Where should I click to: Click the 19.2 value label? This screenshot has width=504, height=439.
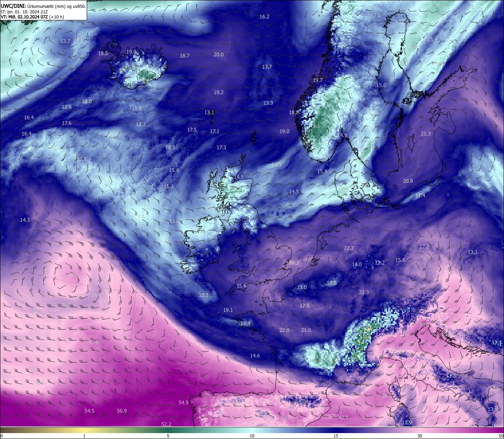coord(219,93)
